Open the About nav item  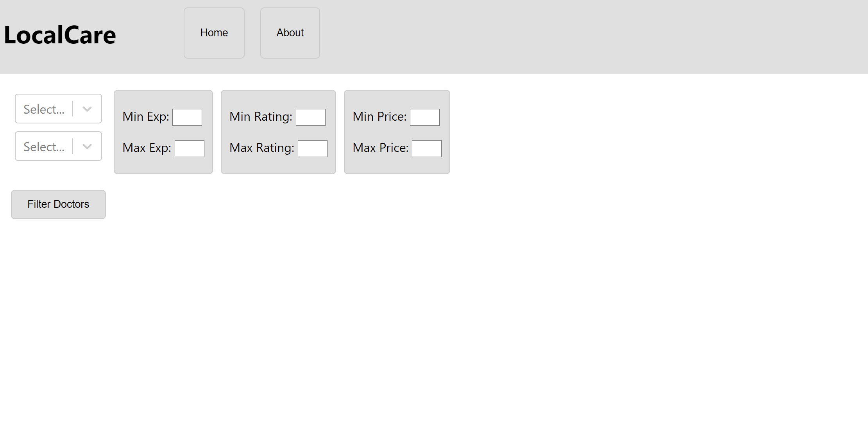coord(290,33)
